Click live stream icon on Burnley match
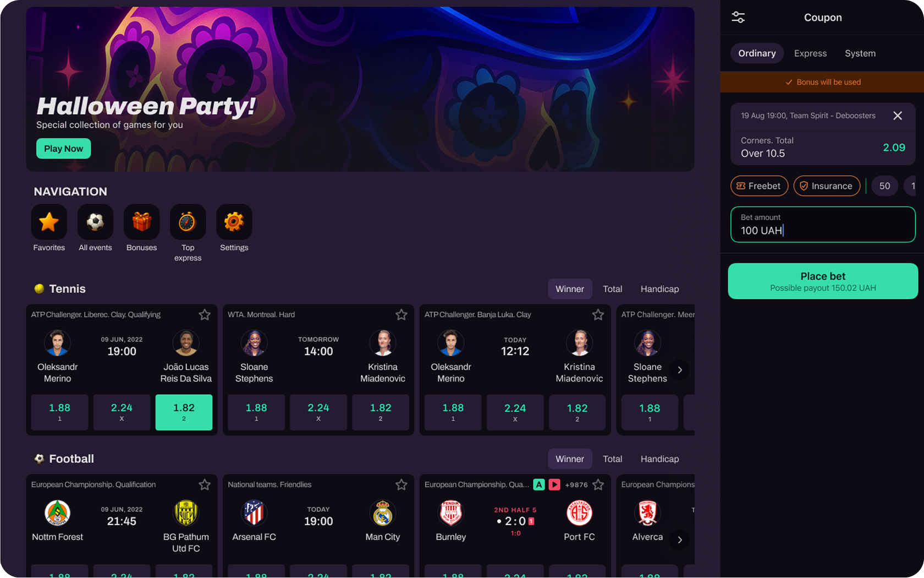The width and height of the screenshot is (924, 578). click(554, 484)
